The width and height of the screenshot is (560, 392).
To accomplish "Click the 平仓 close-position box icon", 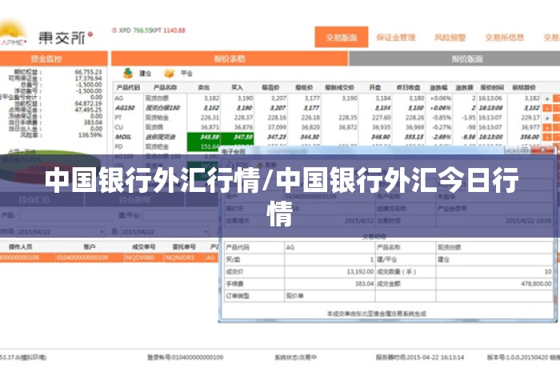I will tap(169, 73).
